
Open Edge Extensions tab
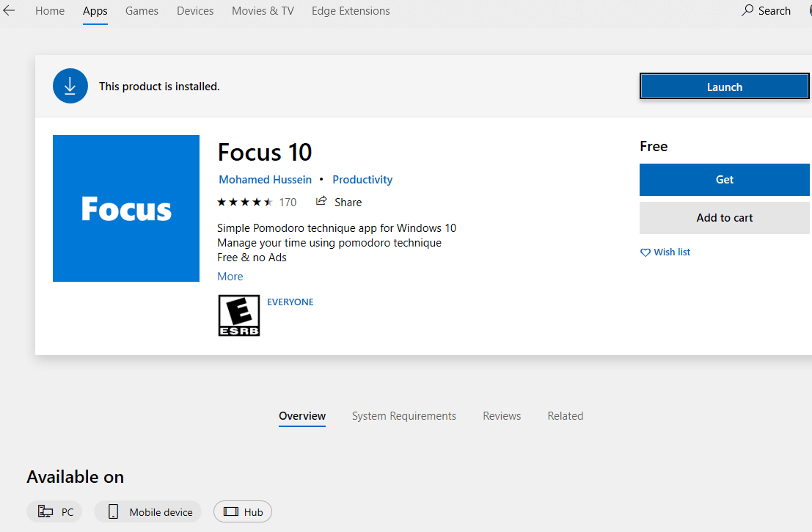pos(351,11)
